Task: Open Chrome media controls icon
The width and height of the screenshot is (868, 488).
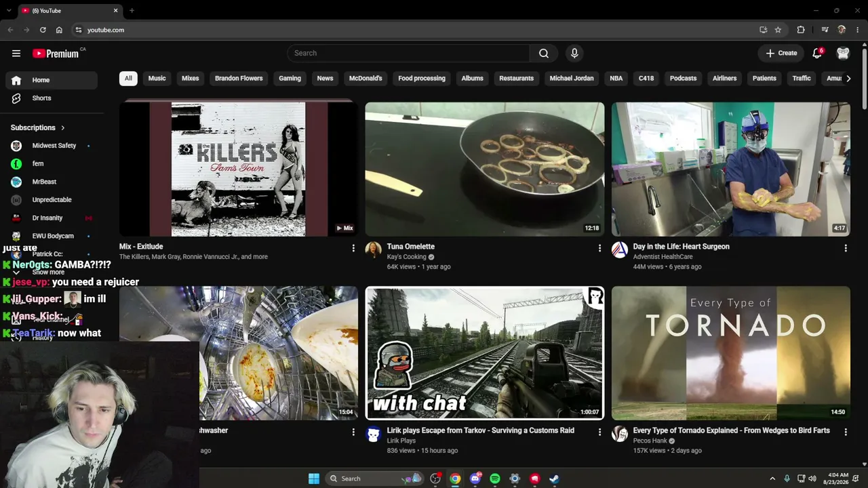Action: pyautogui.click(x=825, y=30)
